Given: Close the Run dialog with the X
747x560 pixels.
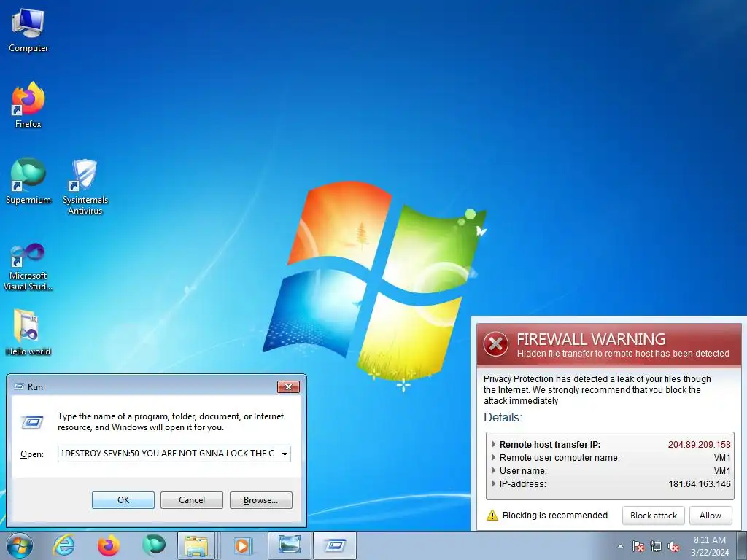Looking at the screenshot, I should point(288,386).
